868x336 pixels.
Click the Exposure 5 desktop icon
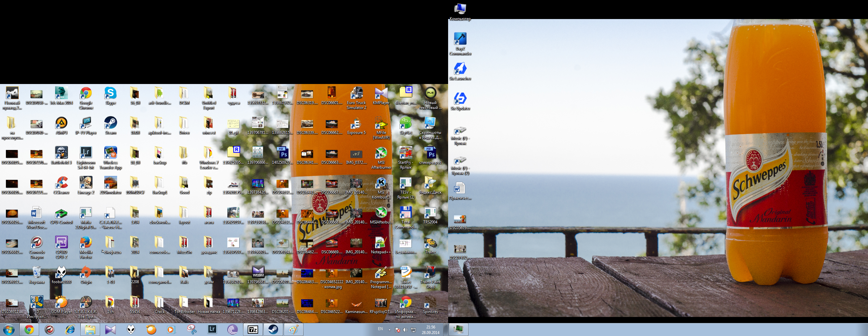pyautogui.click(x=357, y=126)
